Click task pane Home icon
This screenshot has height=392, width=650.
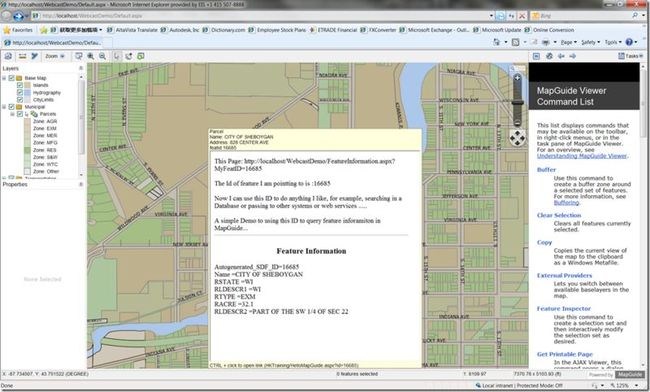pyautogui.click(x=549, y=56)
